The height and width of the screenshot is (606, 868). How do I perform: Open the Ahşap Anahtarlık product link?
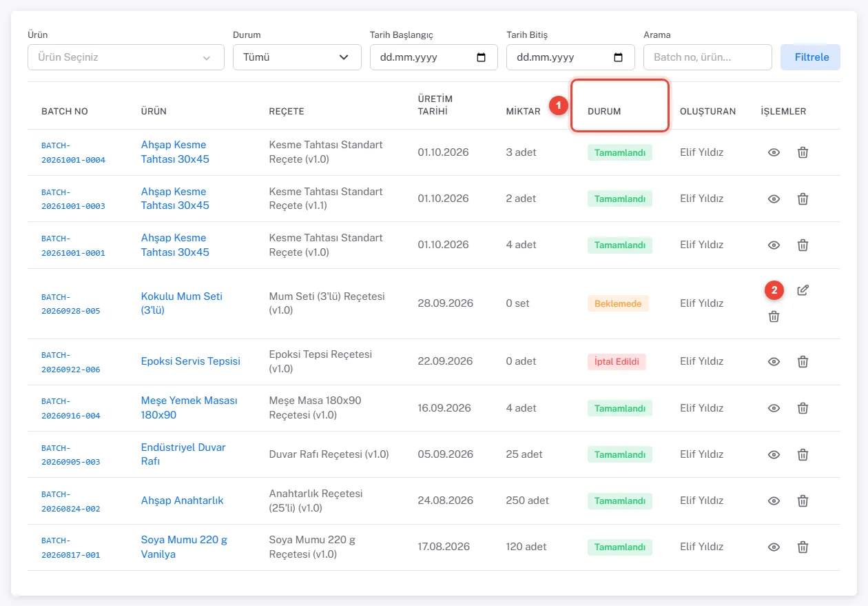point(183,501)
